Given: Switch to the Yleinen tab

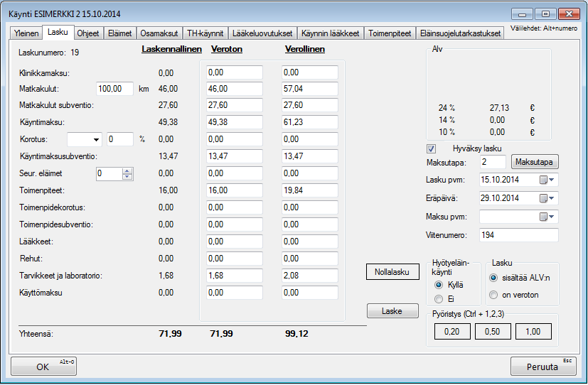Looking at the screenshot, I should 26,33.
